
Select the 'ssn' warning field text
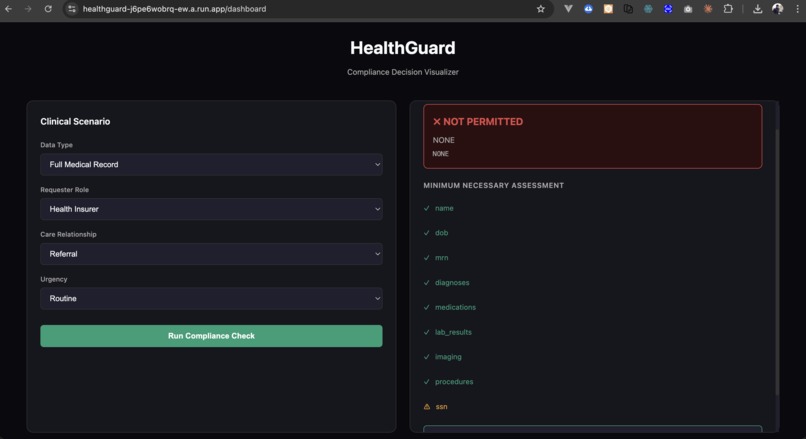tap(442, 407)
